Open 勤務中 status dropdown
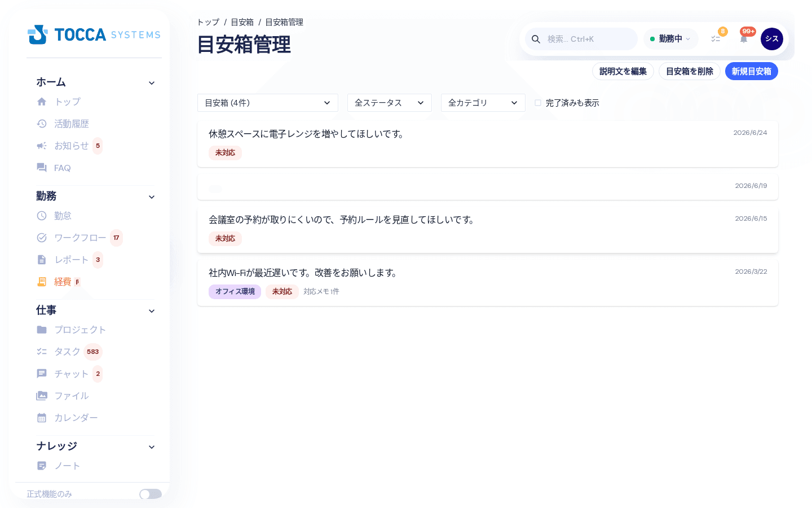The width and height of the screenshot is (812, 508). pyautogui.click(x=670, y=39)
